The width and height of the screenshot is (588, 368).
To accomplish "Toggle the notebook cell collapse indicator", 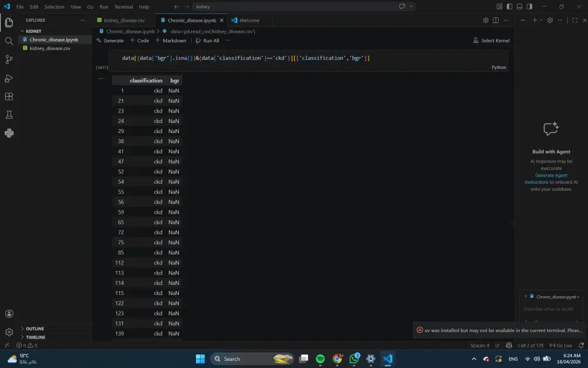I will (101, 77).
